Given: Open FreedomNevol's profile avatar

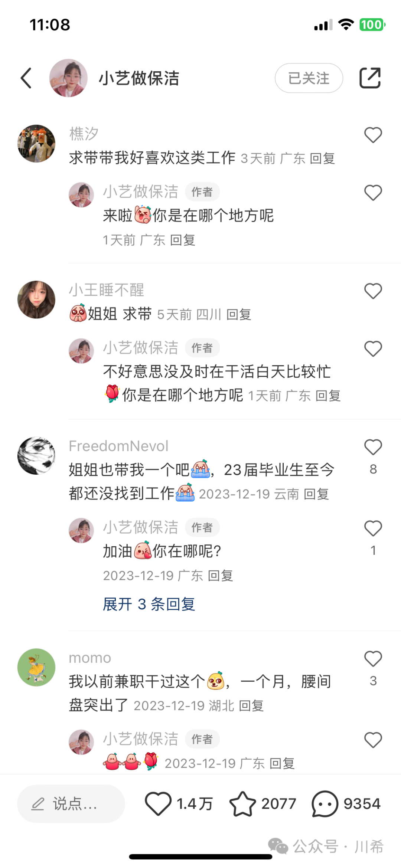Looking at the screenshot, I should click(x=36, y=456).
